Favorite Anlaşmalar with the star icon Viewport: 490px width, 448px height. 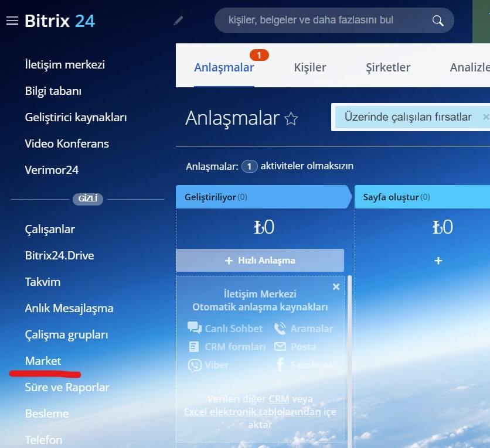291,119
